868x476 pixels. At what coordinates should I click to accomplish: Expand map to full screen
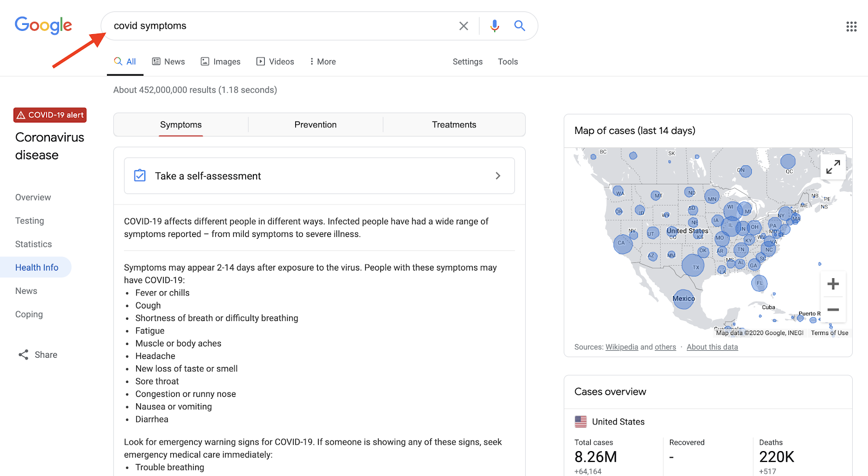[x=833, y=166]
